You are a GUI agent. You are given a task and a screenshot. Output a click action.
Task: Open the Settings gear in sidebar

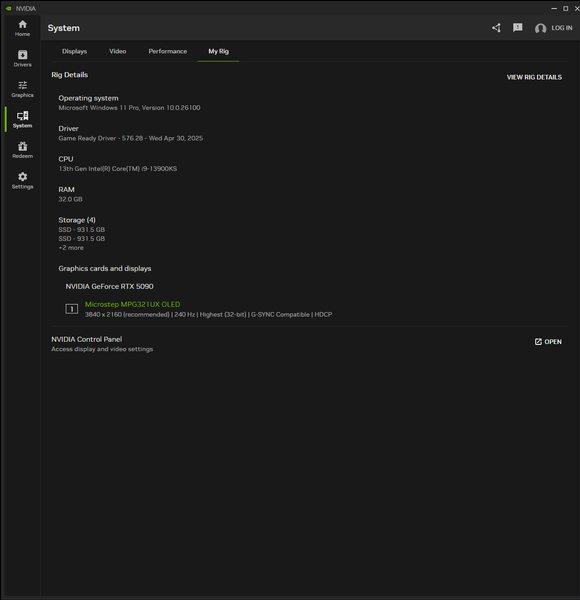(x=22, y=181)
